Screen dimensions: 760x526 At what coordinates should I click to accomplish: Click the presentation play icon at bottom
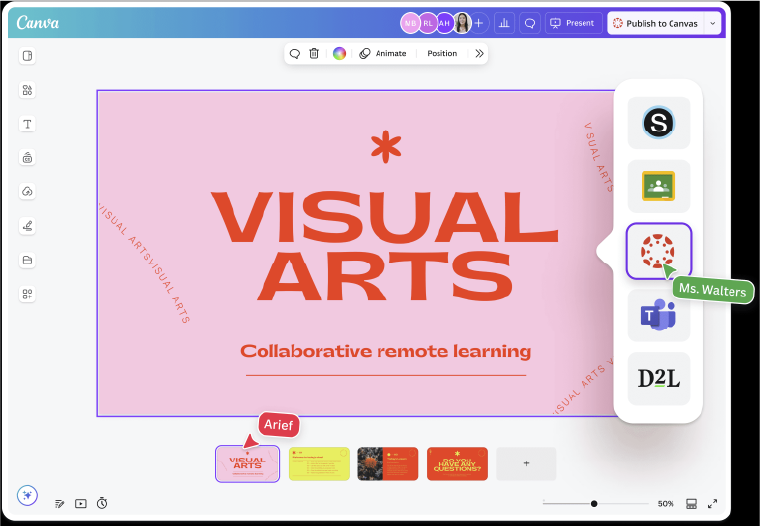point(81,504)
